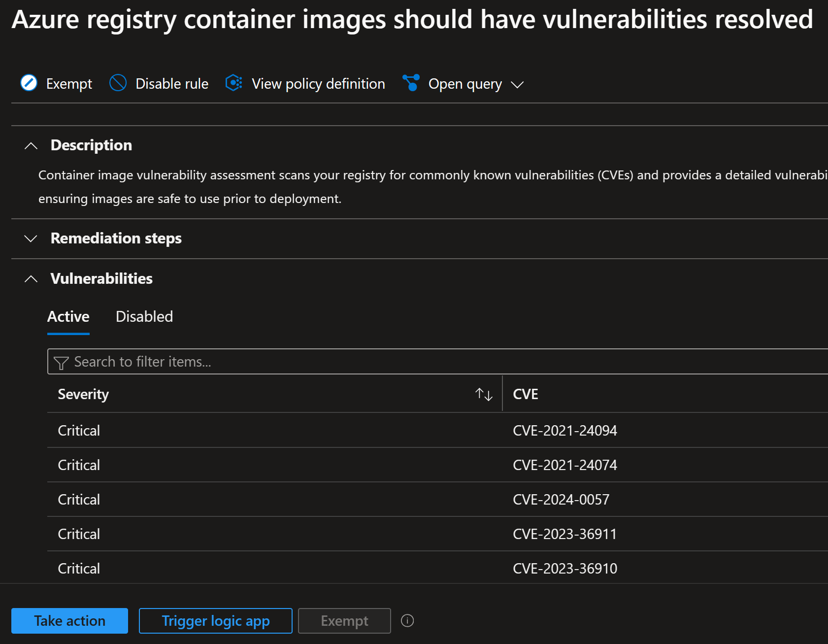Click the filter funnel icon in search box
Screen dimensions: 828x644
[61, 363]
